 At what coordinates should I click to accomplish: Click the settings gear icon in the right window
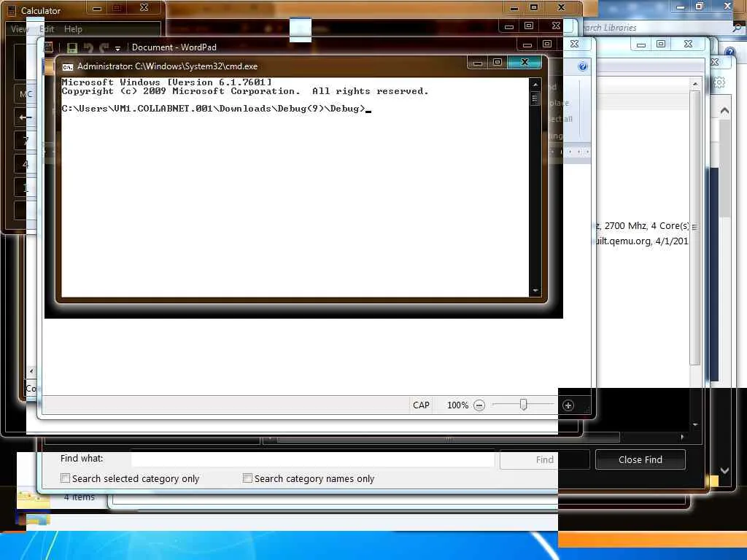point(719,82)
